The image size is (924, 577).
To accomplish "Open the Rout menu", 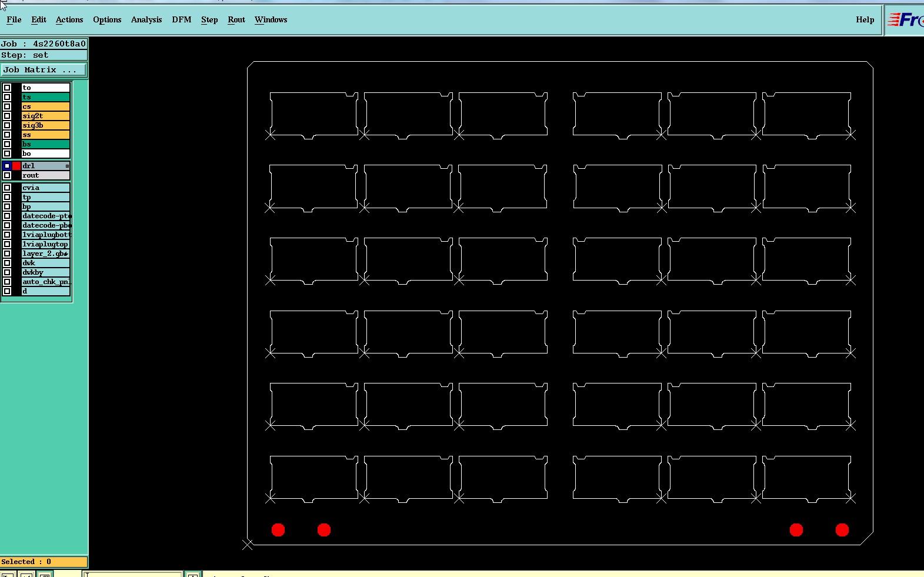I will coord(236,19).
